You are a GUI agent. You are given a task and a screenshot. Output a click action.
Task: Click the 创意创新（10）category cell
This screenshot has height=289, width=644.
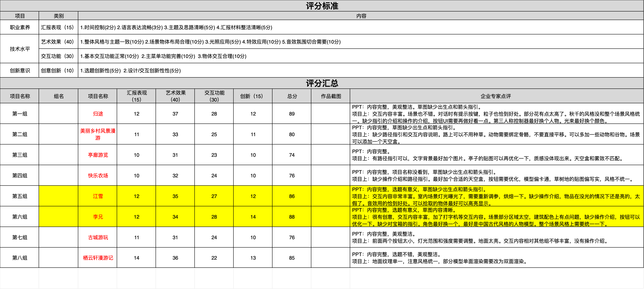58,70
